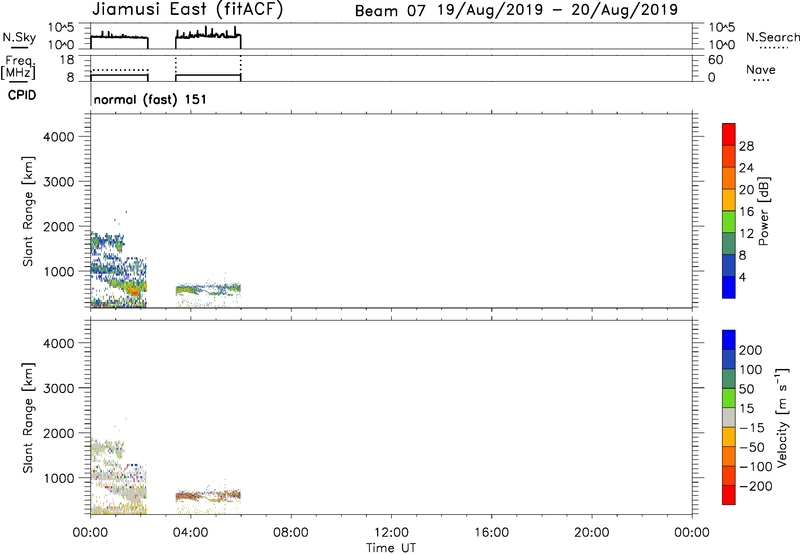Screen dimensions: 800x554
Task: Click the 4000 tick in the power panel
Action: tap(59, 137)
